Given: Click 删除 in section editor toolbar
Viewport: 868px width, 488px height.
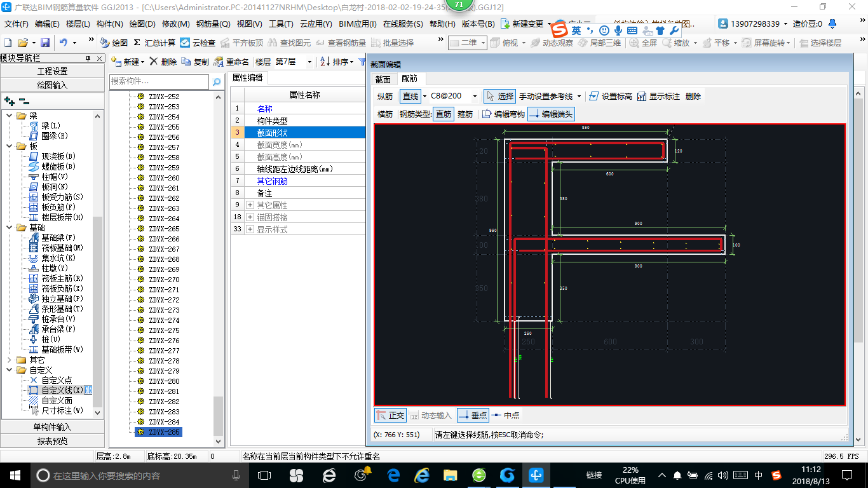Looking at the screenshot, I should coord(693,96).
